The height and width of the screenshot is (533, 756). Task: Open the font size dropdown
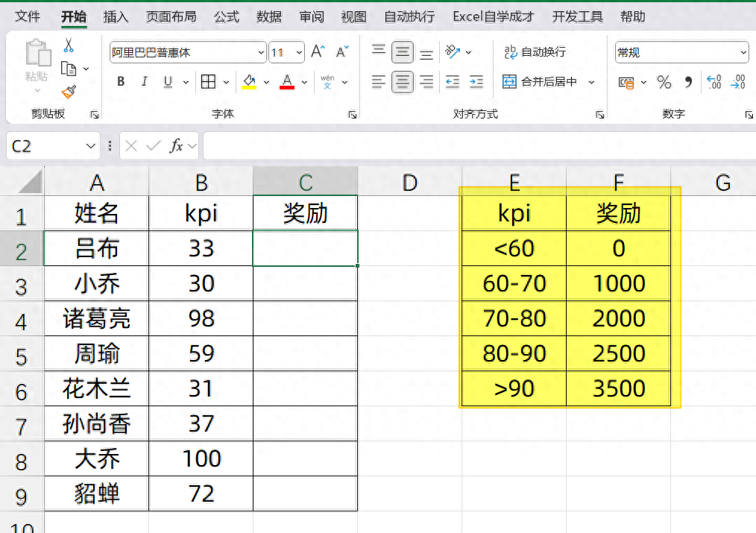click(x=300, y=52)
